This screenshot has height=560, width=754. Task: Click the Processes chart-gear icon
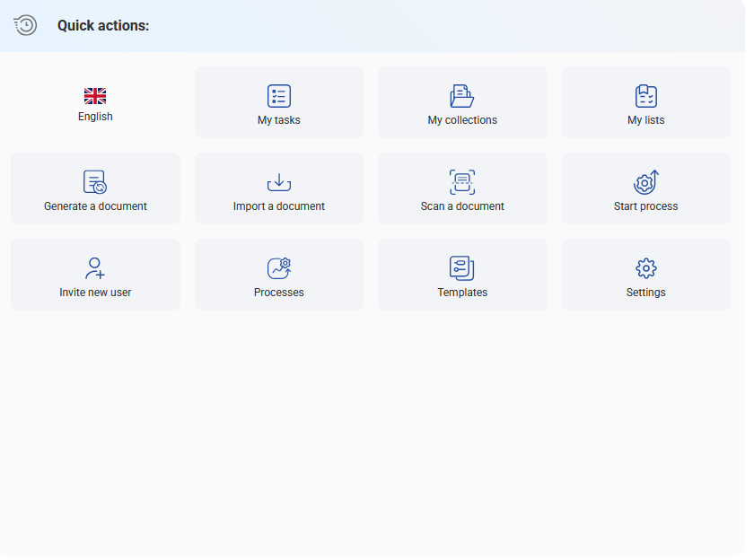pyautogui.click(x=279, y=268)
